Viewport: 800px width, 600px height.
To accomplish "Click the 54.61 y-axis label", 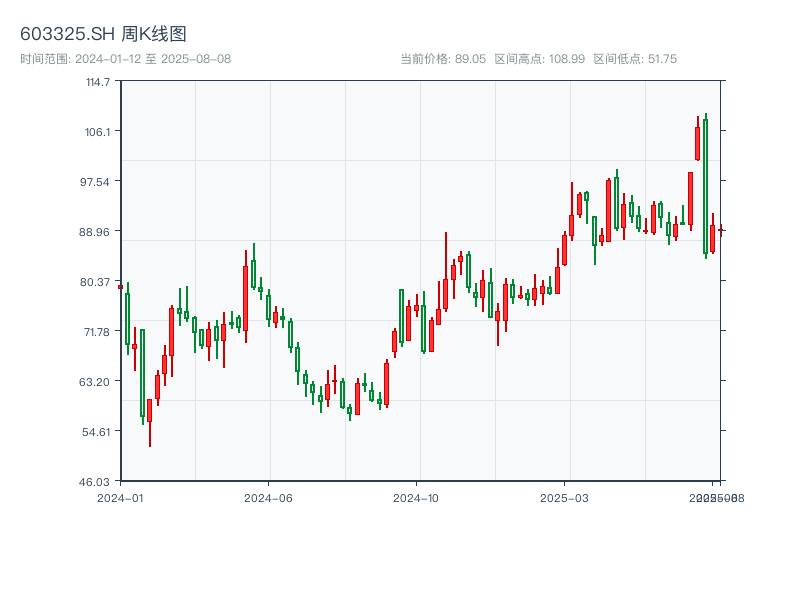I will coord(96,432).
